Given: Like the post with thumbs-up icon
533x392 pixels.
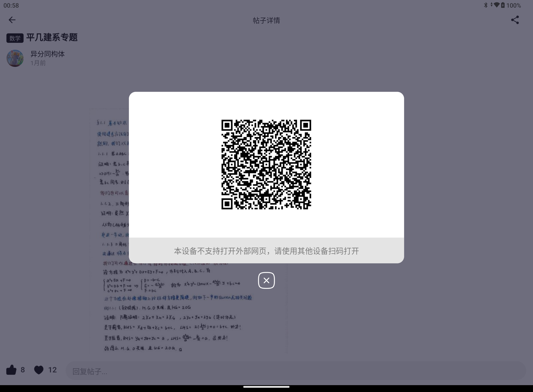Looking at the screenshot, I should pos(11,370).
